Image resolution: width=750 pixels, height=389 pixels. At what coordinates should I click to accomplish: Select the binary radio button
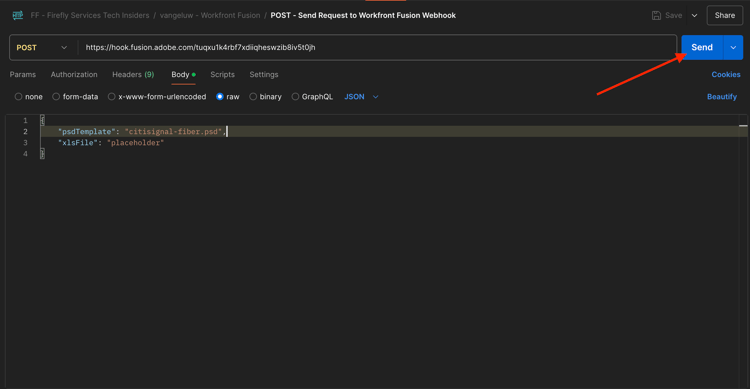pos(253,97)
